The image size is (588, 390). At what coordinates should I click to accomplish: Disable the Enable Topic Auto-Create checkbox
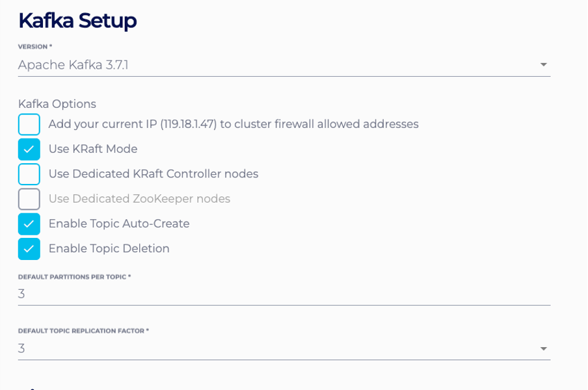coord(29,224)
